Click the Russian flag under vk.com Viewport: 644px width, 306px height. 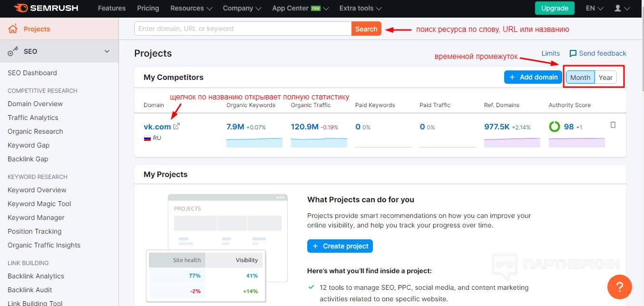(147, 138)
